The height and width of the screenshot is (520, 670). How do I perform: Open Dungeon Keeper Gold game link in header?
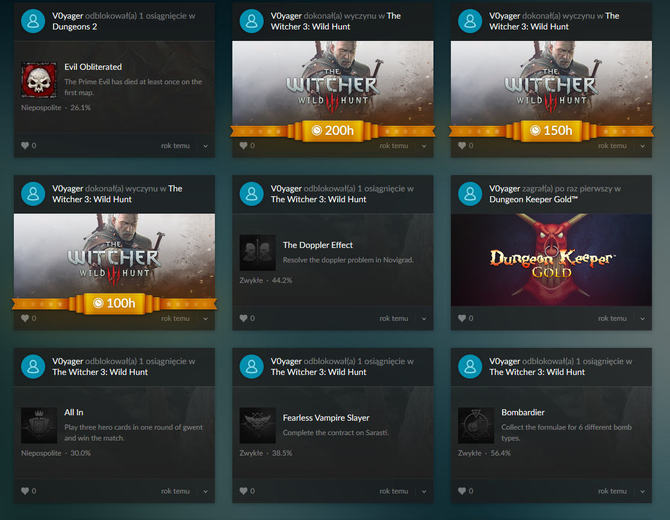(x=533, y=199)
